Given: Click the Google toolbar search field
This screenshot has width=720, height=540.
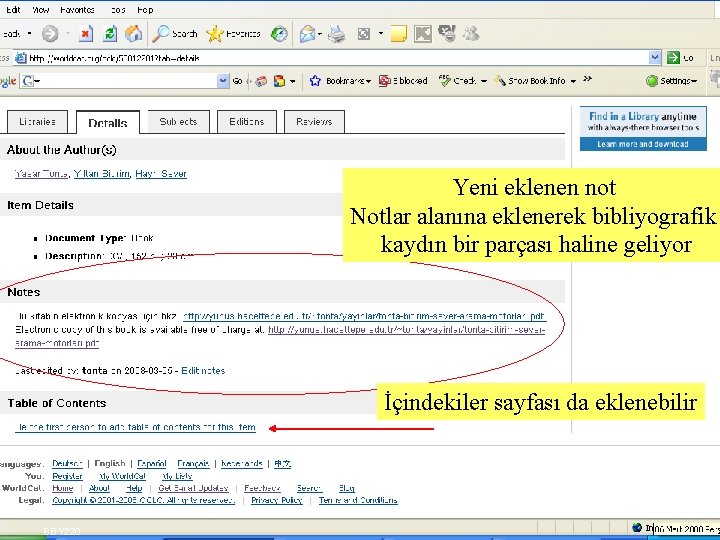Looking at the screenshot, I should [x=124, y=81].
